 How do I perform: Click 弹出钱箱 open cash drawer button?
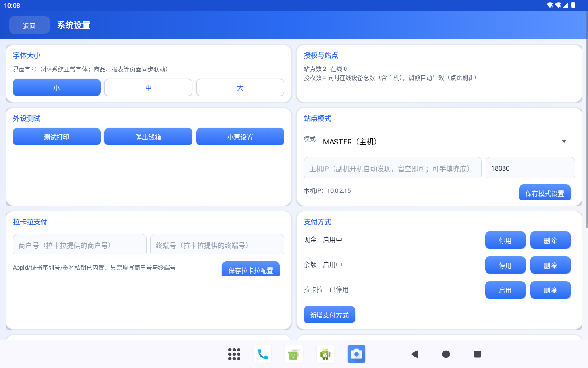pyautogui.click(x=148, y=137)
